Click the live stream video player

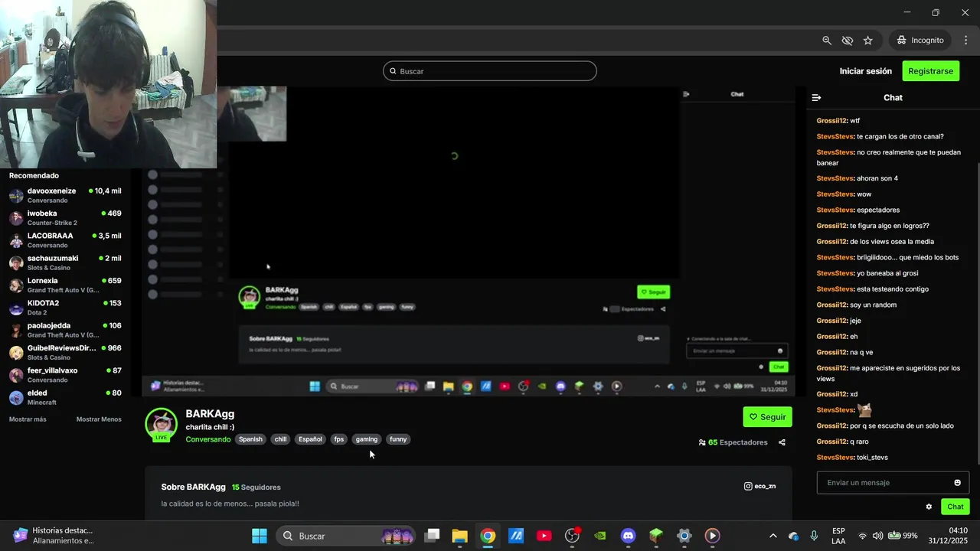(469, 241)
